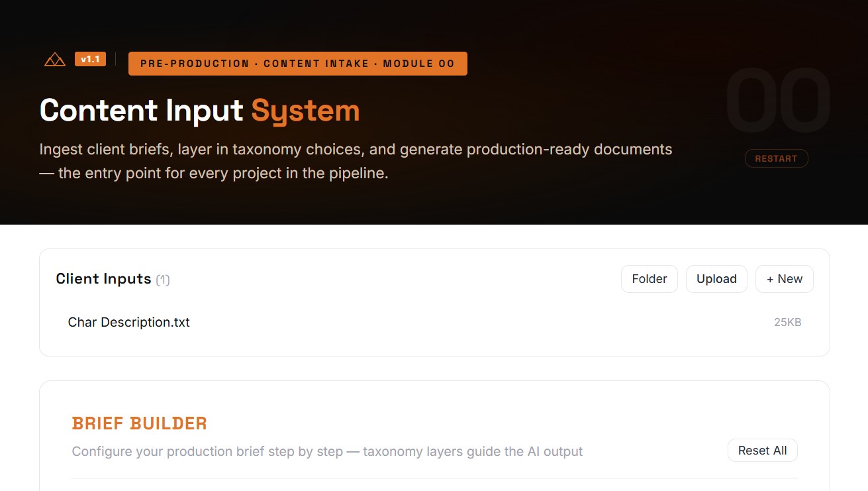The height and width of the screenshot is (491, 868).
Task: Restart the content input module
Action: [x=776, y=158]
